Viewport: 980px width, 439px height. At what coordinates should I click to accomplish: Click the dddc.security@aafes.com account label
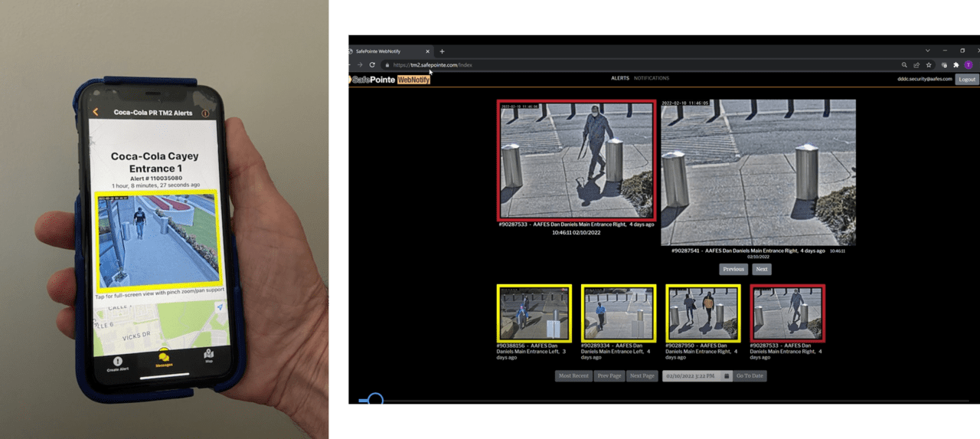click(925, 79)
